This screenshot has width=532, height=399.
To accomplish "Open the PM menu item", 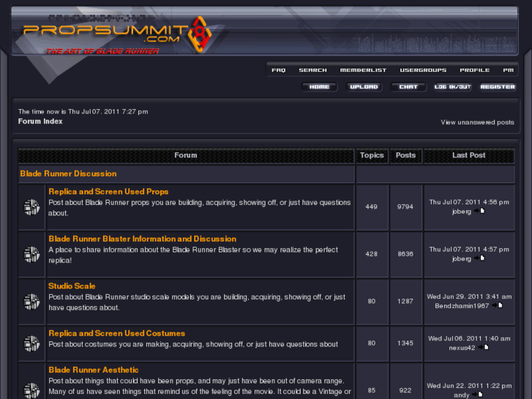I will point(509,70).
